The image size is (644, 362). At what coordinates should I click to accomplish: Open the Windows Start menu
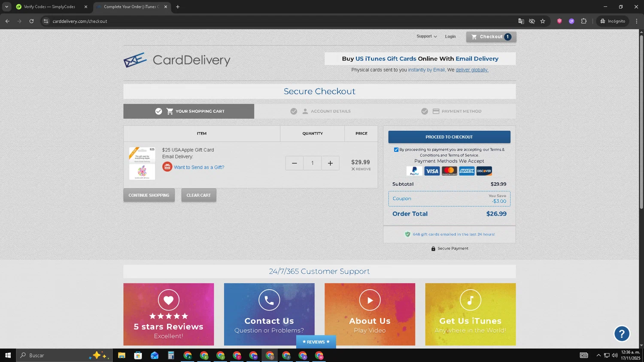pyautogui.click(x=7, y=355)
